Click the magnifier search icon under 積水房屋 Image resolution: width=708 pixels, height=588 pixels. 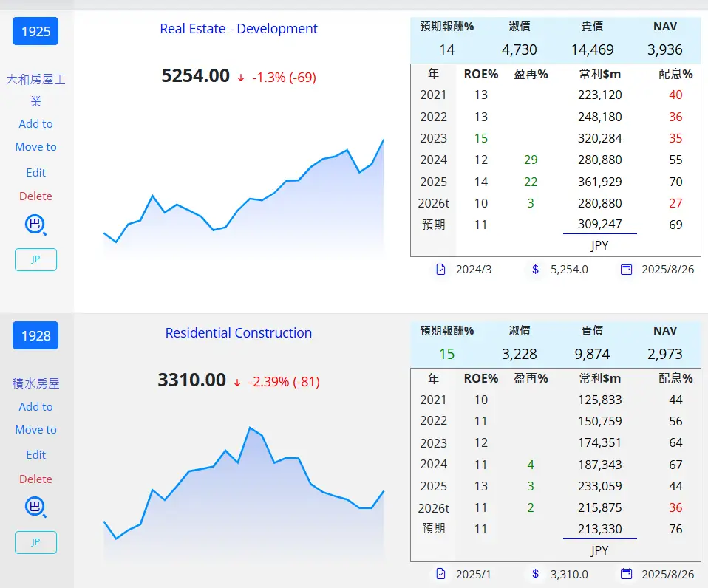[x=35, y=507]
